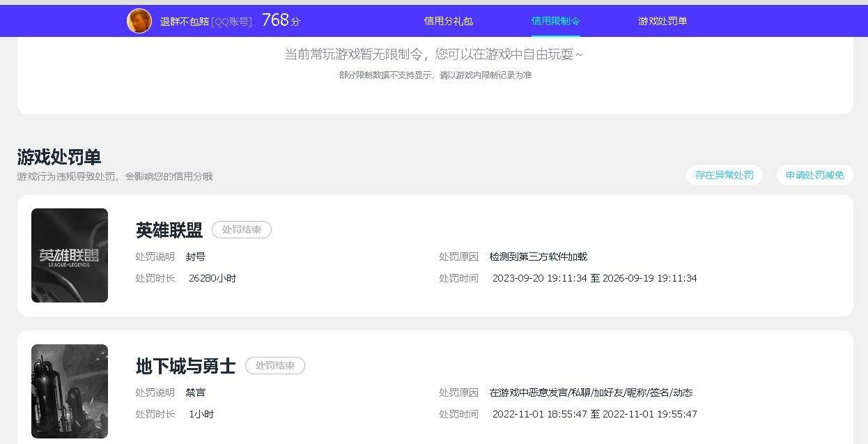Select time range starting 2022-11-01 18:55:47
Screen dimensions: 868x444
[x=595, y=414]
